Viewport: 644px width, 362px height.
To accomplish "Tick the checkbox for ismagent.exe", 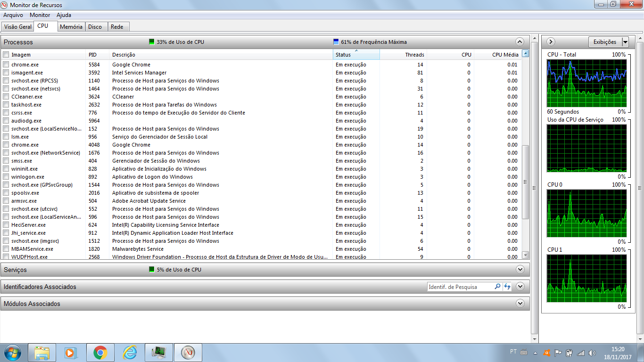I will (x=6, y=73).
